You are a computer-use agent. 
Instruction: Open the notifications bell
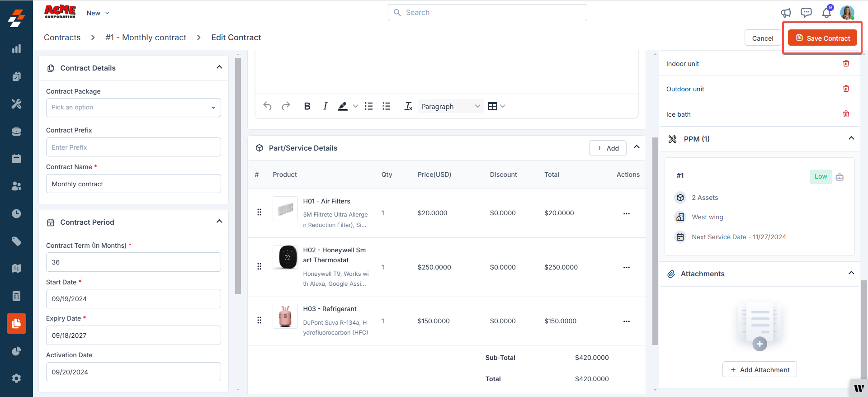click(826, 13)
